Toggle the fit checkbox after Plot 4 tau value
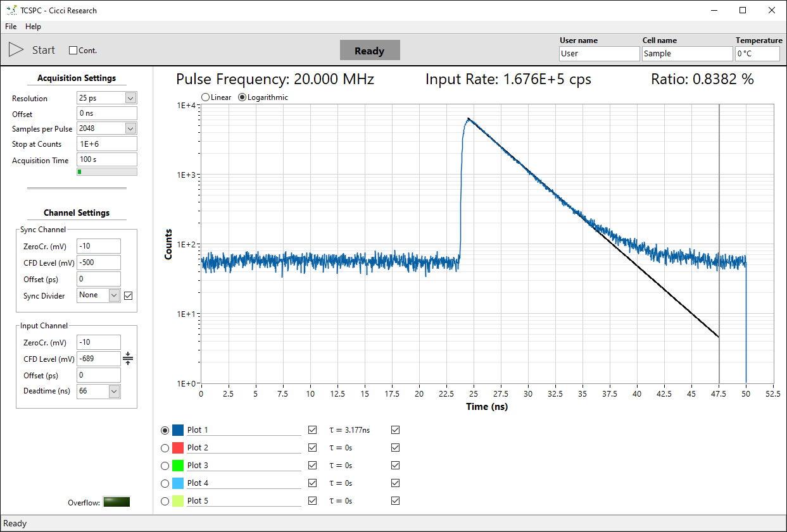Viewport: 787px width, 532px height. pyautogui.click(x=396, y=483)
